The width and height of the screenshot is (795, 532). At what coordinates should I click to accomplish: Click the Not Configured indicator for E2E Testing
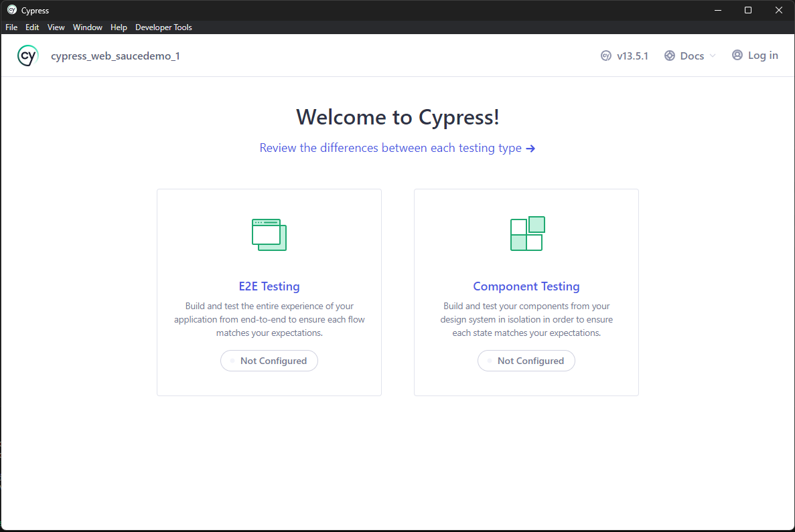pos(269,361)
